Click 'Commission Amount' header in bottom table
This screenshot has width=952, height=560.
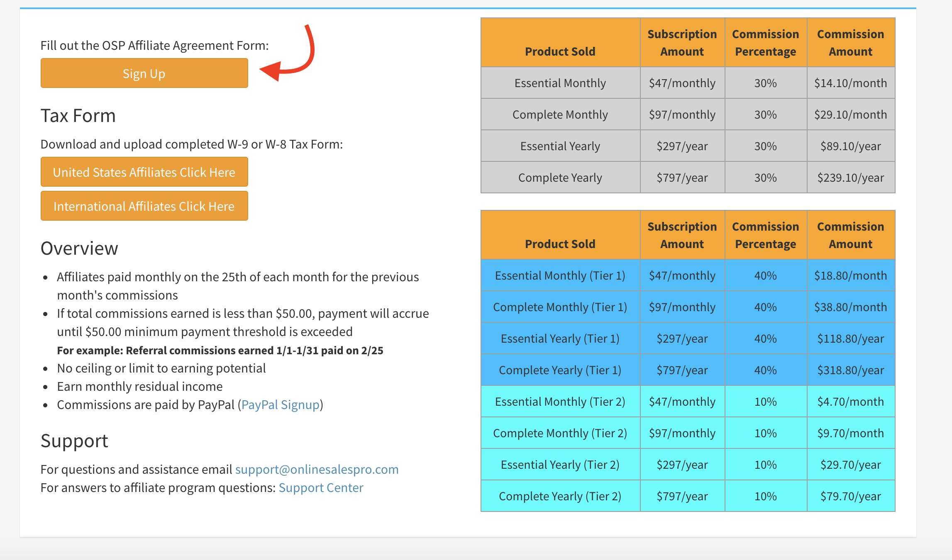click(x=851, y=235)
